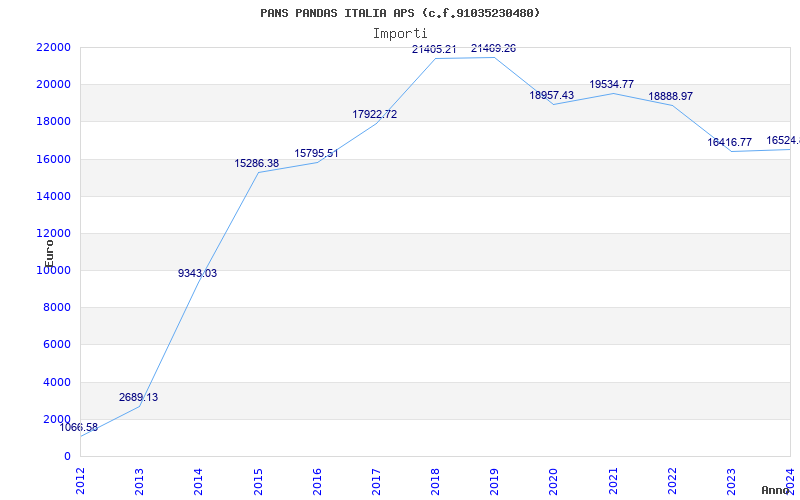
Task: Click data label 15795.51
Action: [316, 154]
